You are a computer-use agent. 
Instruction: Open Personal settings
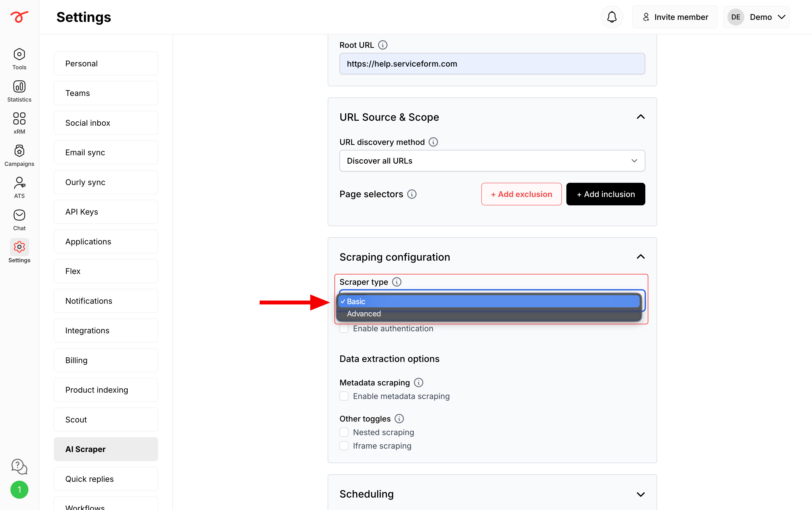click(x=106, y=63)
